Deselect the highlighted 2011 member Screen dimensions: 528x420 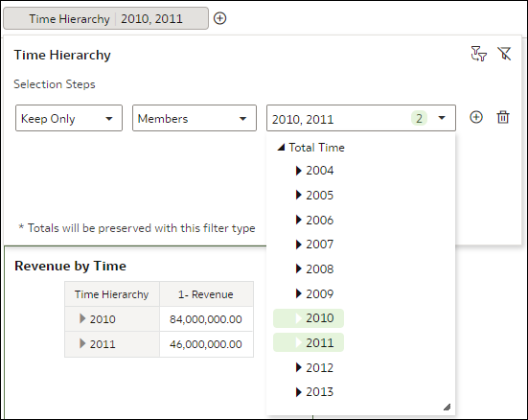pyautogui.click(x=309, y=343)
